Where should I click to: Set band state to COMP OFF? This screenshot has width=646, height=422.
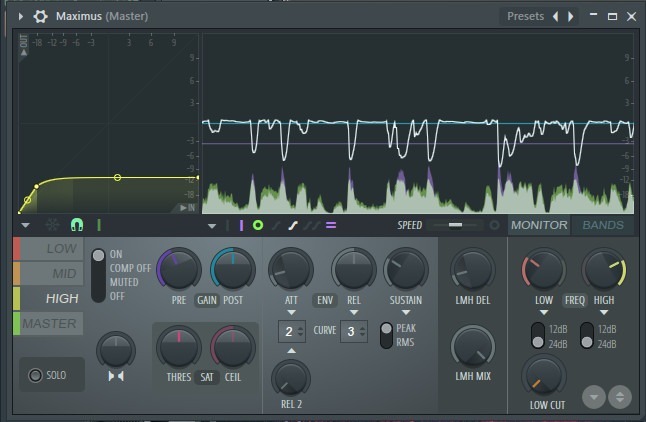[130, 268]
